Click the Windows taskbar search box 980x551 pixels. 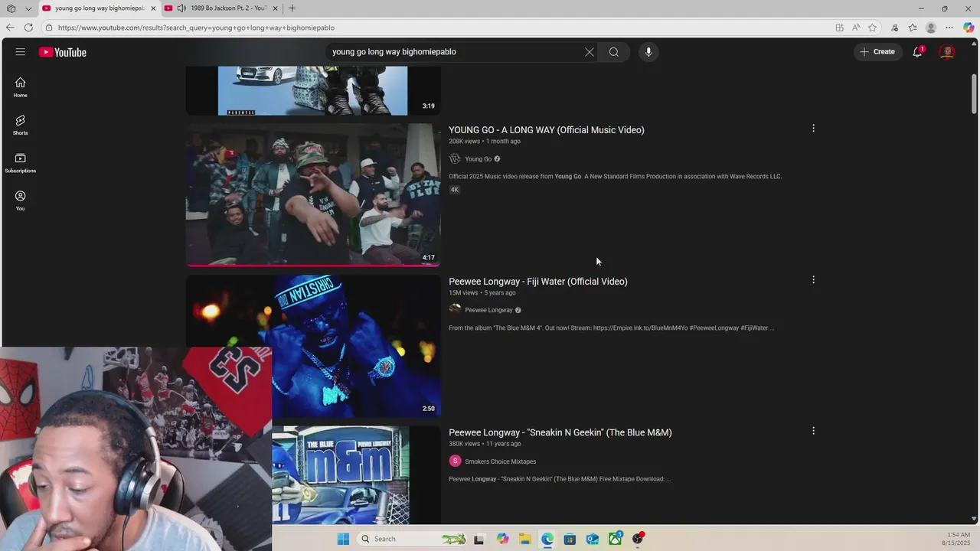412,539
